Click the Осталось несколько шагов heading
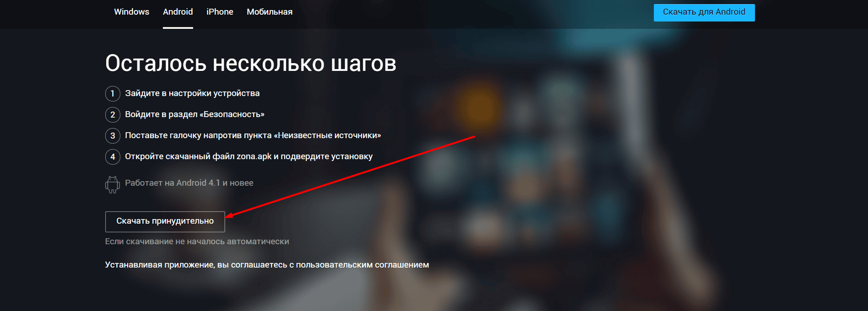The height and width of the screenshot is (311, 868). click(251, 63)
